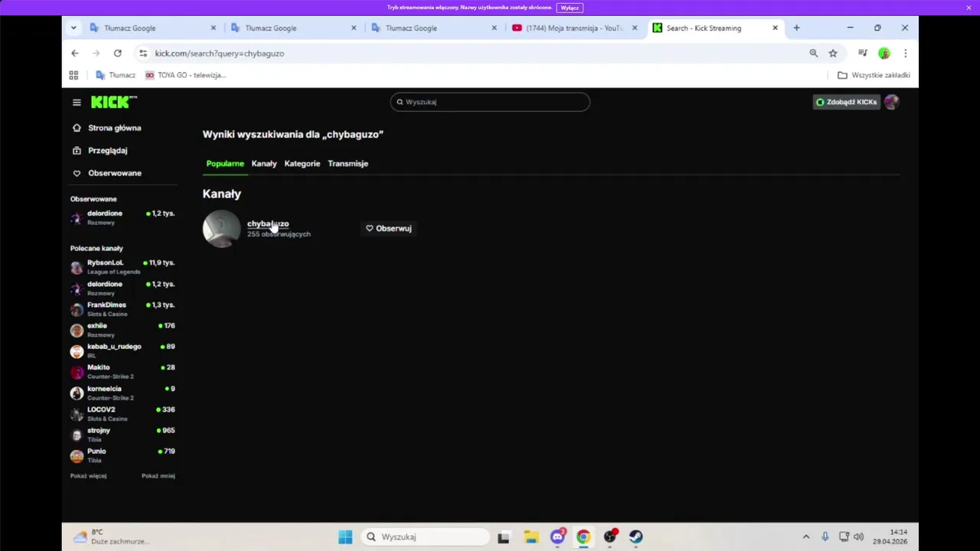Open recommended channel strojny

coord(122,435)
